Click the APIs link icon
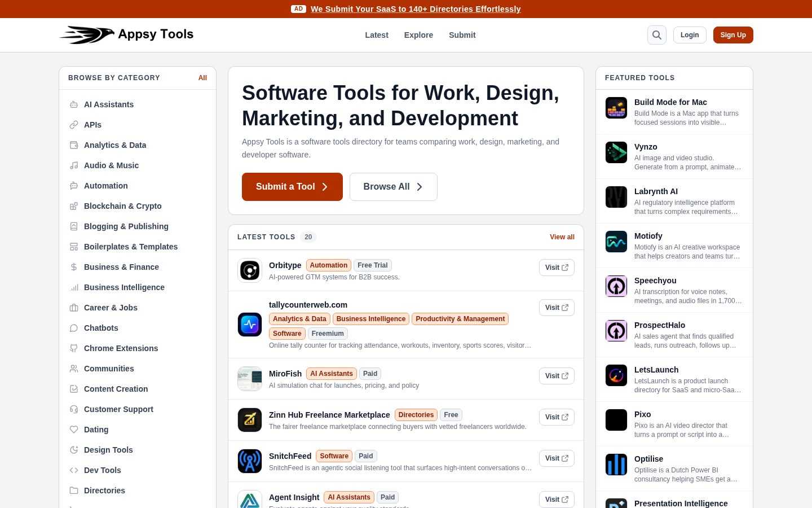Image resolution: width=812 pixels, height=508 pixels. (x=74, y=125)
